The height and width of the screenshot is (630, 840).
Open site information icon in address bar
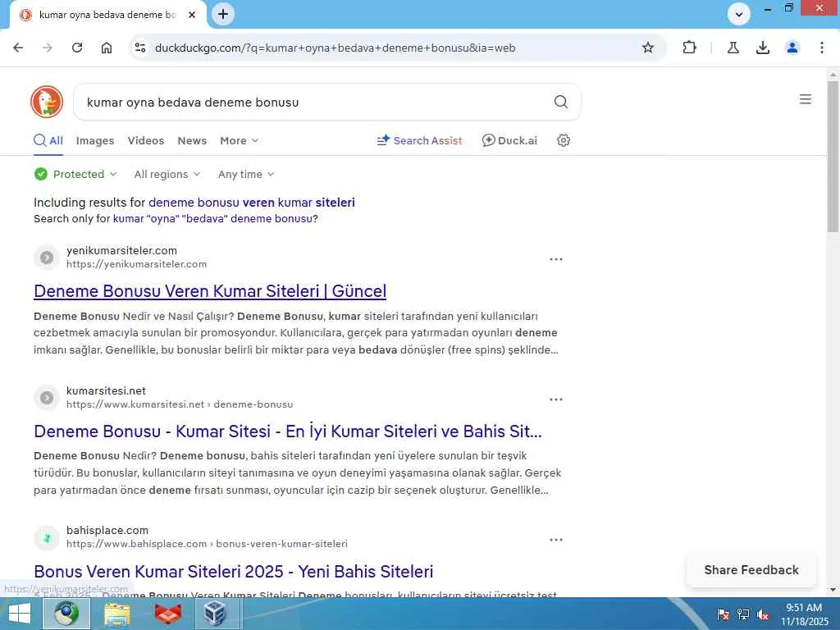pyautogui.click(x=140, y=48)
